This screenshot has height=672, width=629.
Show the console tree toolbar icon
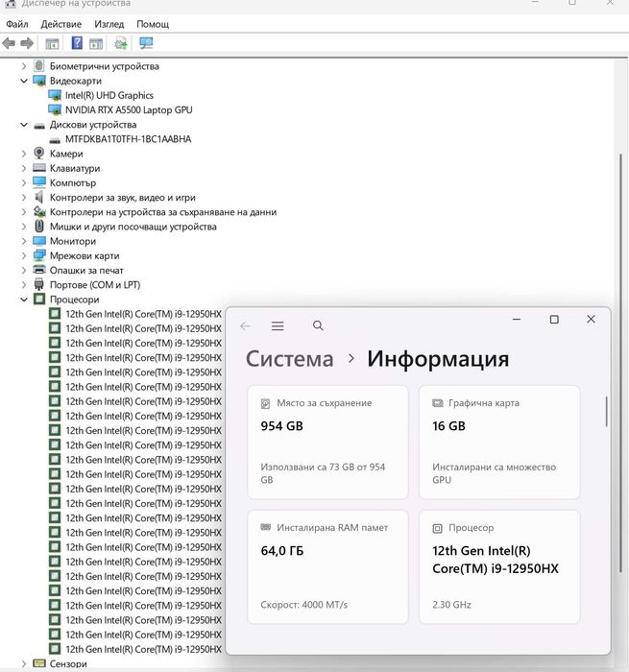(x=52, y=43)
